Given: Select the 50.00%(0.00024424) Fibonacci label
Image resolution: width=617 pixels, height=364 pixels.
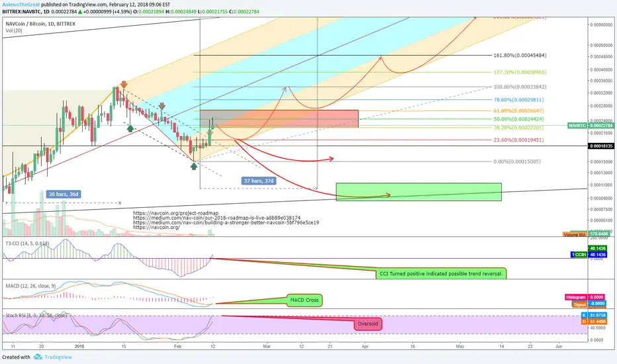Looking at the screenshot, I should (x=518, y=119).
